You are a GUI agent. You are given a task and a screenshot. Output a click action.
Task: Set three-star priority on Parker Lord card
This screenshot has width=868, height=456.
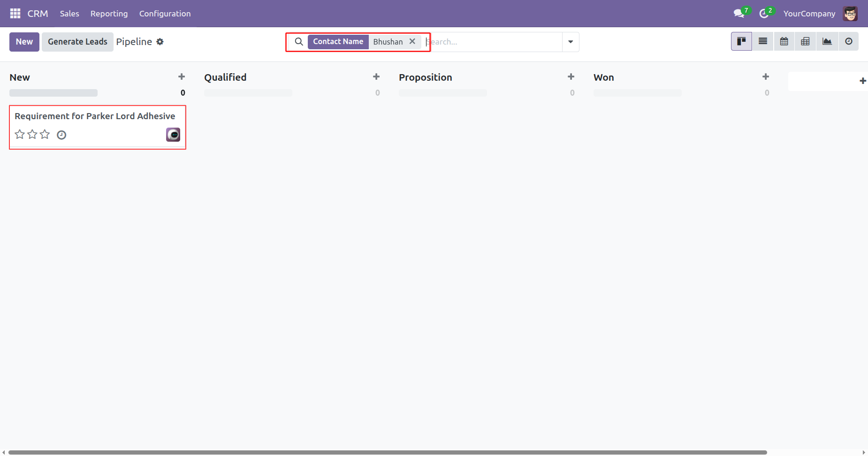pos(45,135)
